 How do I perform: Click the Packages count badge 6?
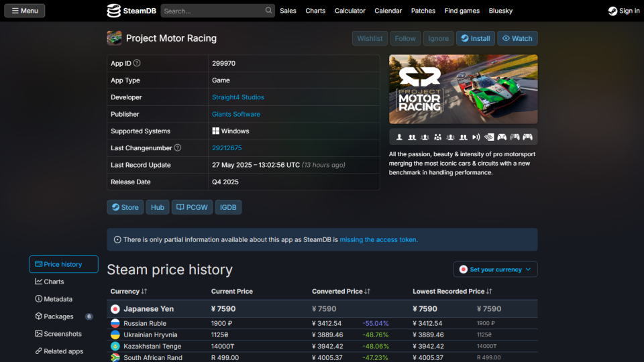(89, 316)
